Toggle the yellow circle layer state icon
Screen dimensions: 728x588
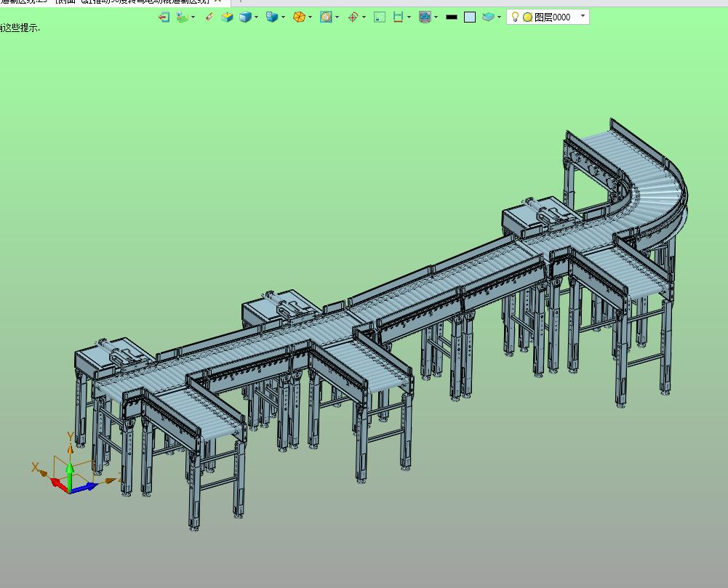coord(527,17)
